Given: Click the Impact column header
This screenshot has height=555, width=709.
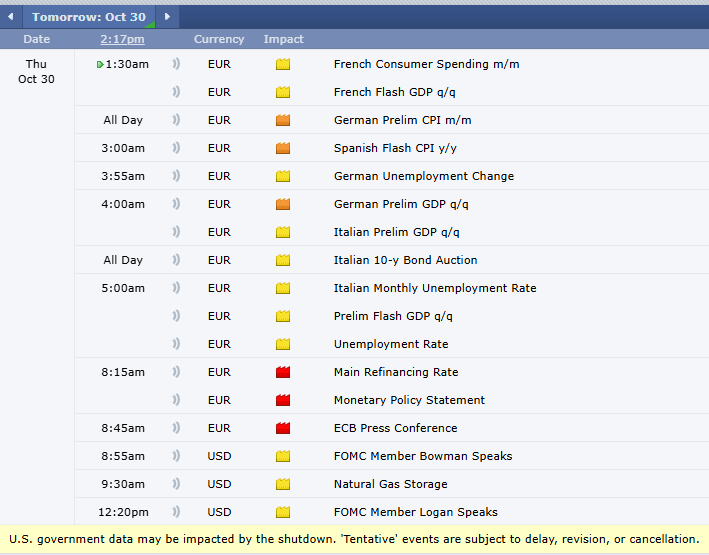Looking at the screenshot, I should click(284, 39).
